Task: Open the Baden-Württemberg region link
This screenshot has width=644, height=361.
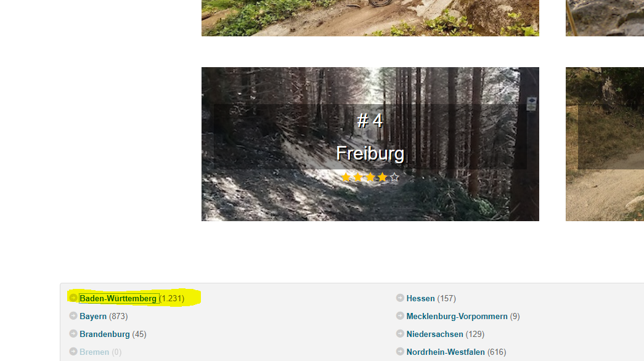Action: [118, 299]
